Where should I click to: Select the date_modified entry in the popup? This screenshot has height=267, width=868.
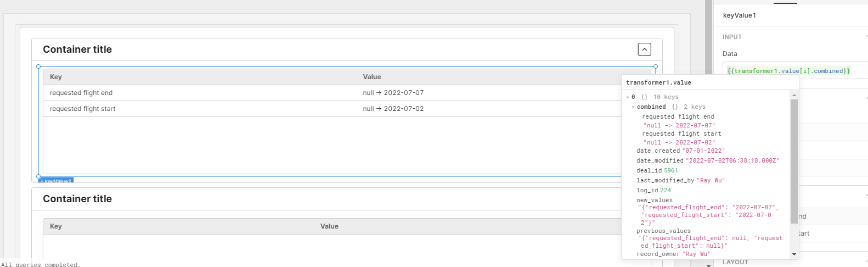(660, 161)
